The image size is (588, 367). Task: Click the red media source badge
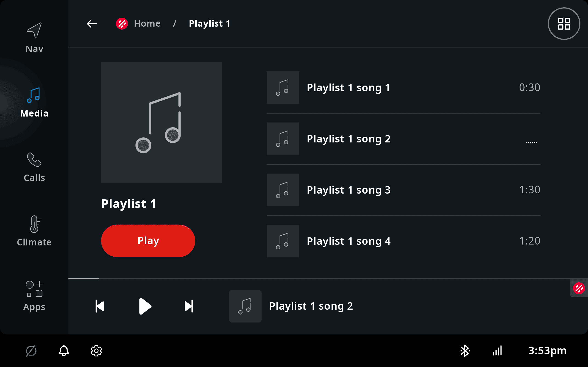(579, 288)
